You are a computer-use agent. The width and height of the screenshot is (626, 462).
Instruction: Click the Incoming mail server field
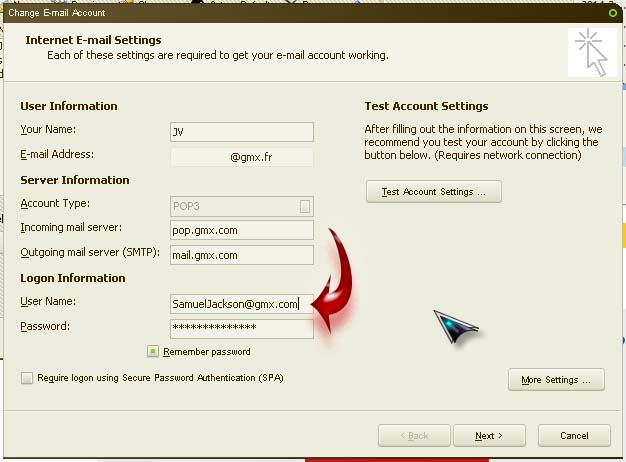tap(241, 230)
